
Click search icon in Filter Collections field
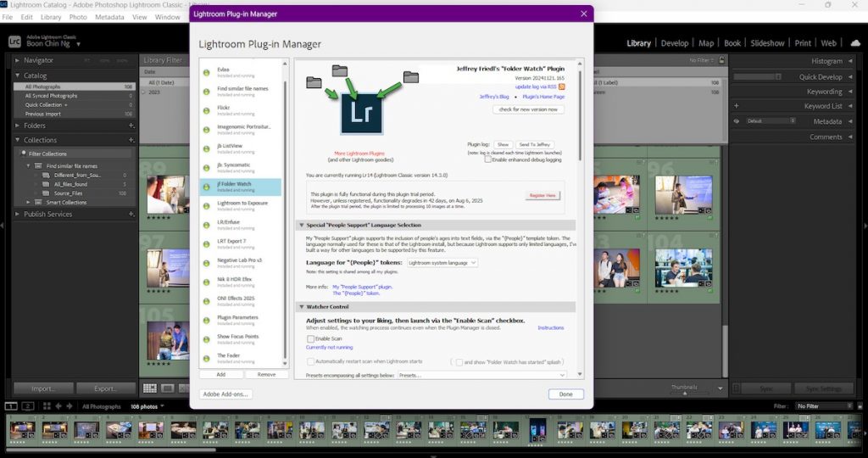point(24,154)
